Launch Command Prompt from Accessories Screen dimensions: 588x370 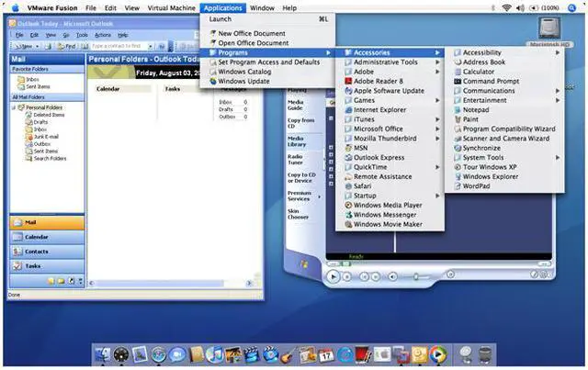504,81
